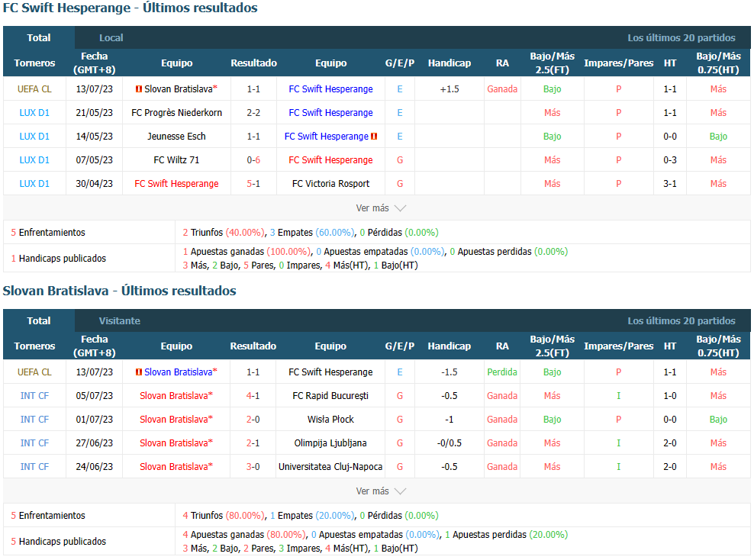This screenshot has width=754, height=560.
Task: Click +1.5 handicap value
Action: pos(449,89)
